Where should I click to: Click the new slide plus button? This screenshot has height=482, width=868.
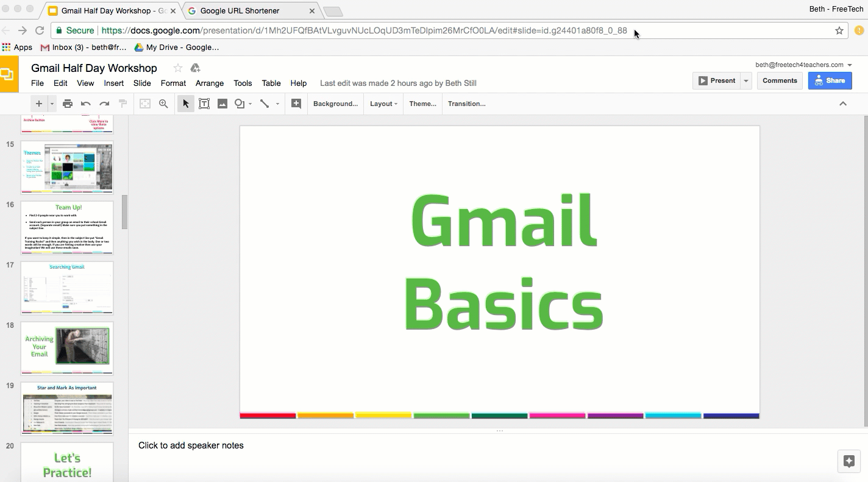coord(38,104)
